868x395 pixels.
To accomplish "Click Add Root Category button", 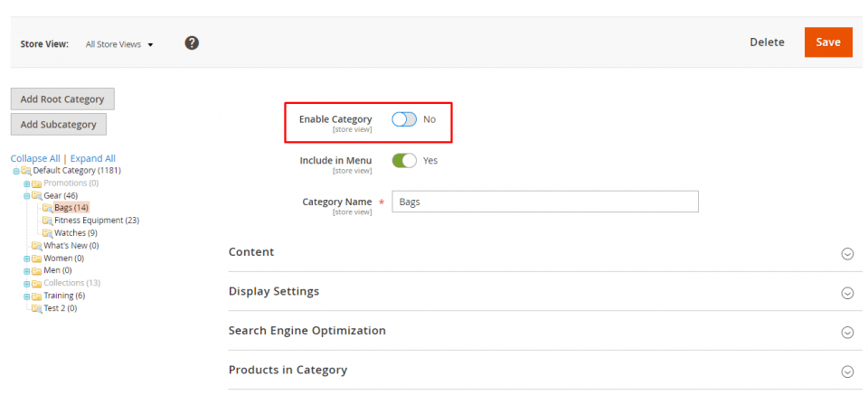I will pos(62,99).
